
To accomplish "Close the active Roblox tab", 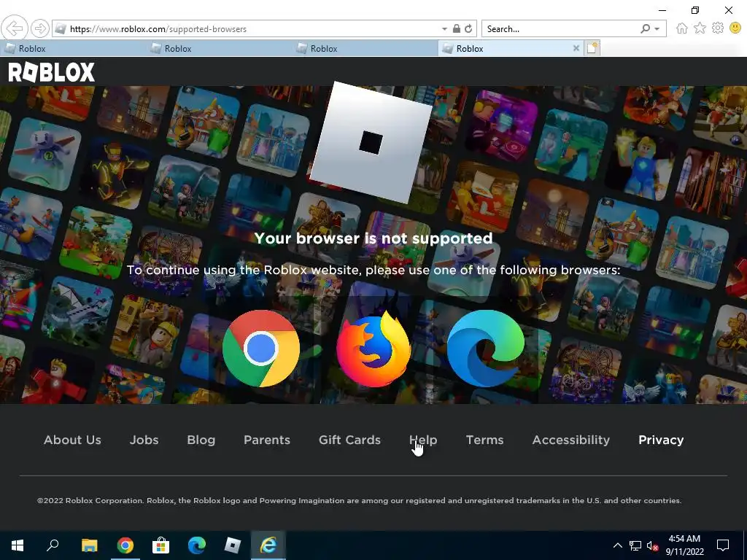I will [x=576, y=48].
